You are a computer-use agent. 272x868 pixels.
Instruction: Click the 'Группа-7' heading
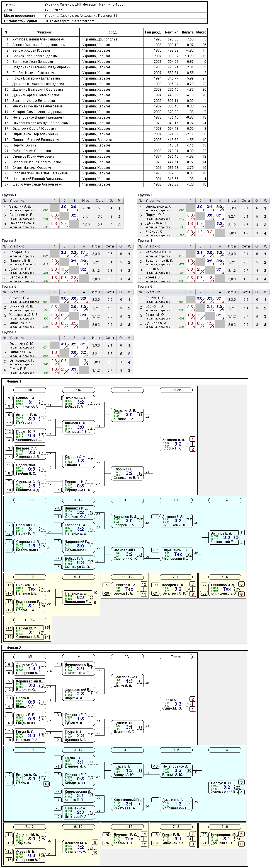pyautogui.click(x=9, y=332)
